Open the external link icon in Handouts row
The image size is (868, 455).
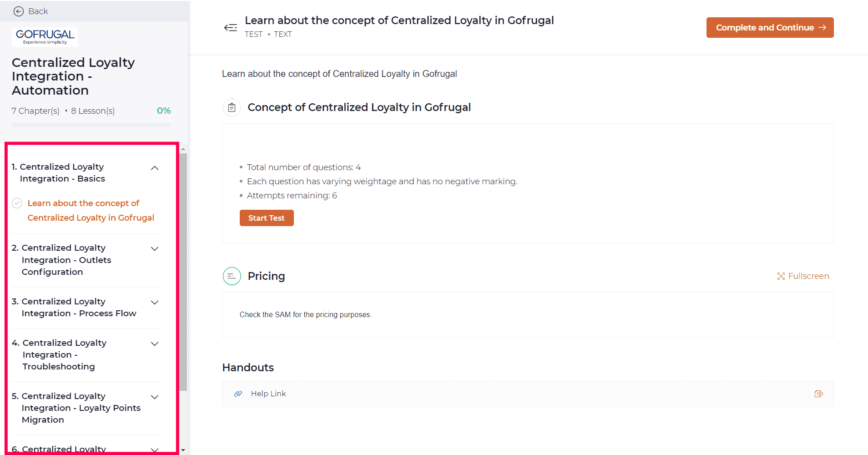pos(819,394)
